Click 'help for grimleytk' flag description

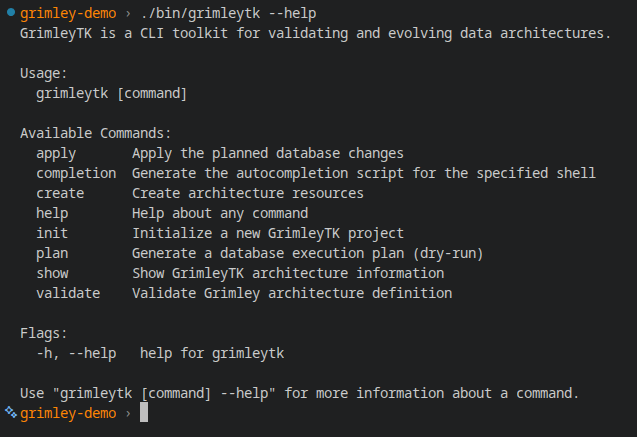click(212, 353)
